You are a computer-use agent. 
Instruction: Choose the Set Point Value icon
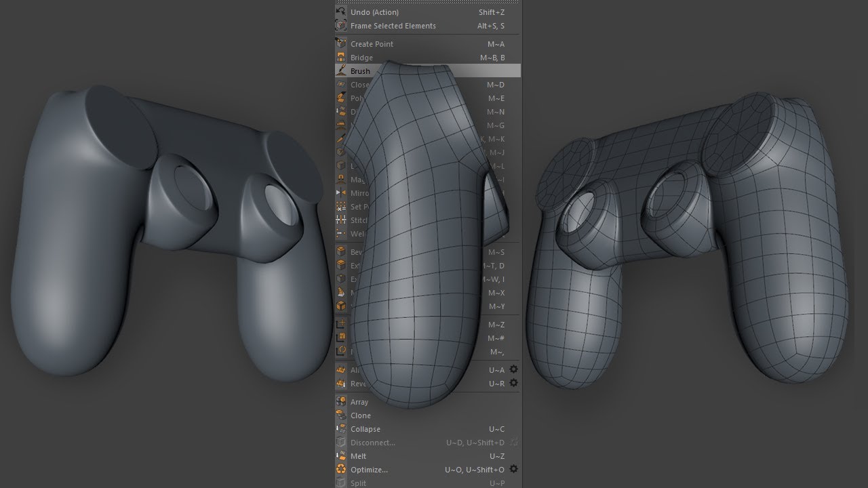pyautogui.click(x=341, y=207)
